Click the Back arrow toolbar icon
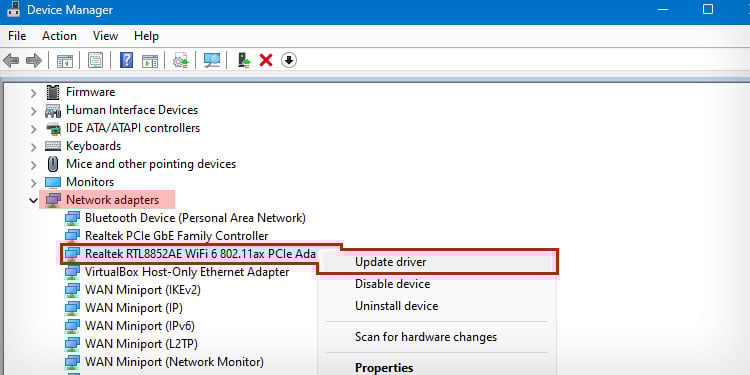Viewport: 750px width, 375px height. tap(11, 61)
